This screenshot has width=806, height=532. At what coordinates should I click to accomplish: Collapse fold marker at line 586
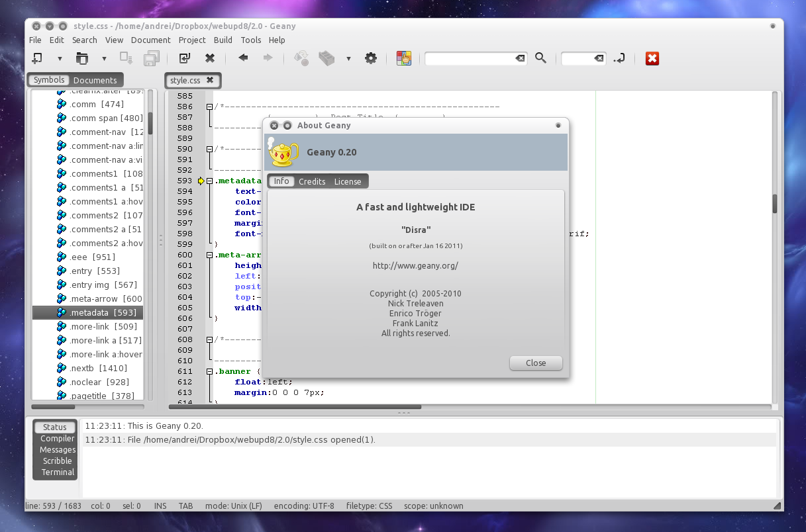(x=209, y=107)
